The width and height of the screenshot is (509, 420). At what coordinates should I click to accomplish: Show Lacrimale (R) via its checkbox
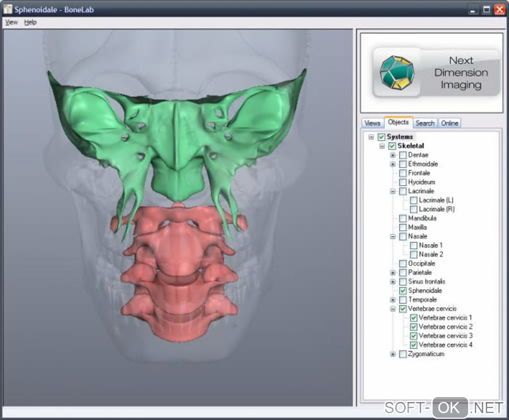[x=413, y=210]
